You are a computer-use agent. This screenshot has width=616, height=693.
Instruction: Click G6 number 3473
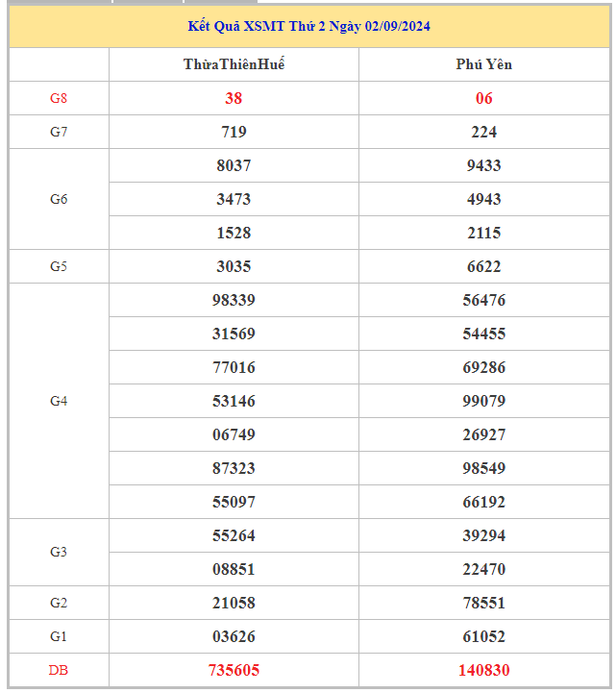tap(234, 199)
